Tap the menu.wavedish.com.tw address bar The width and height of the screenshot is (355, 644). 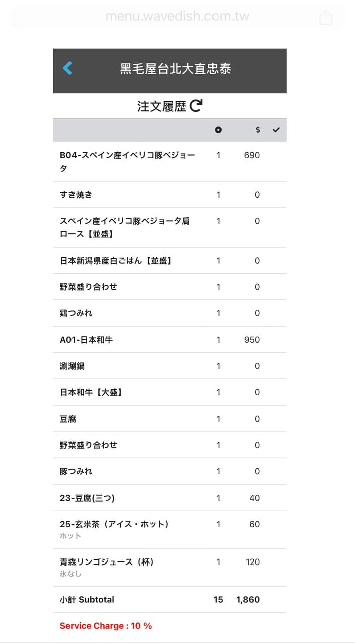177,17
